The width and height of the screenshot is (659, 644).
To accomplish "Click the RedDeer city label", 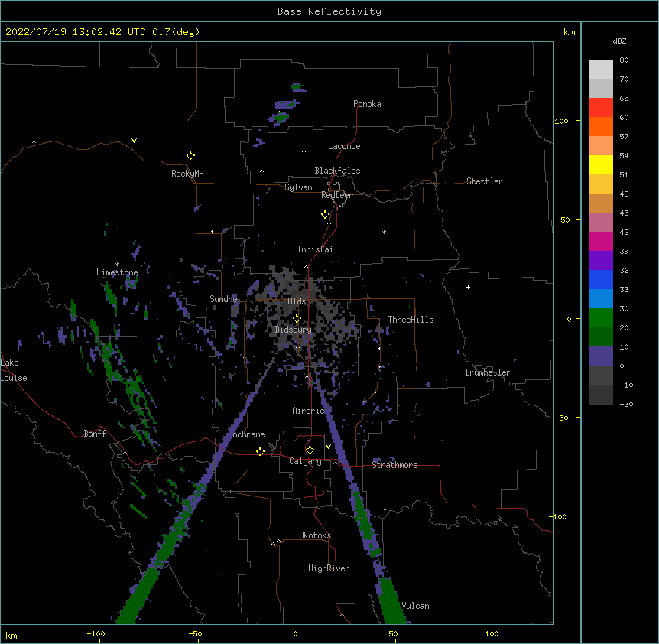I will tap(336, 195).
